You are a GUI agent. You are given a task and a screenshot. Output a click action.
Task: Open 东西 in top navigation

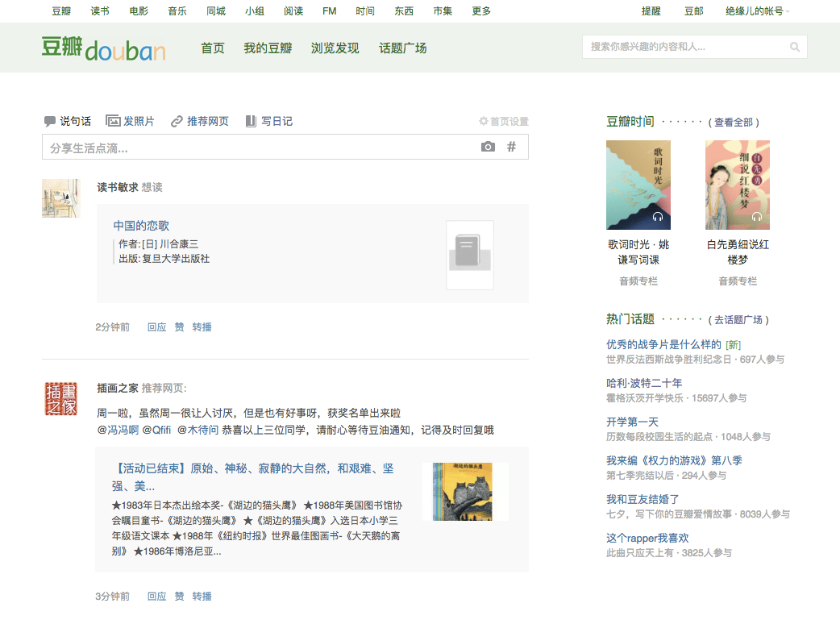click(404, 11)
